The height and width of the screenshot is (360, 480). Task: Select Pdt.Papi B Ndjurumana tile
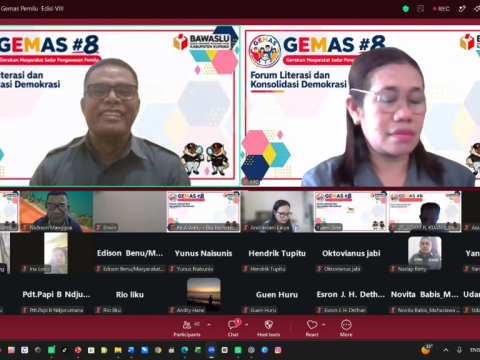tap(56, 295)
